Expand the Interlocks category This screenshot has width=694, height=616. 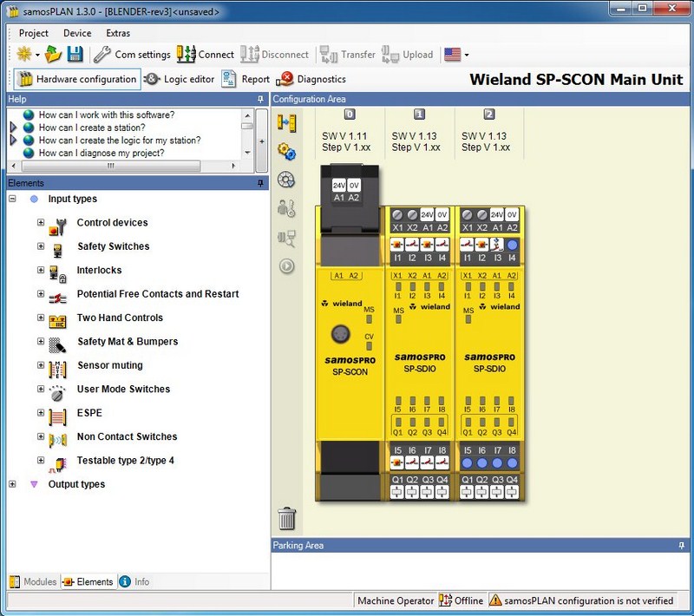point(41,270)
